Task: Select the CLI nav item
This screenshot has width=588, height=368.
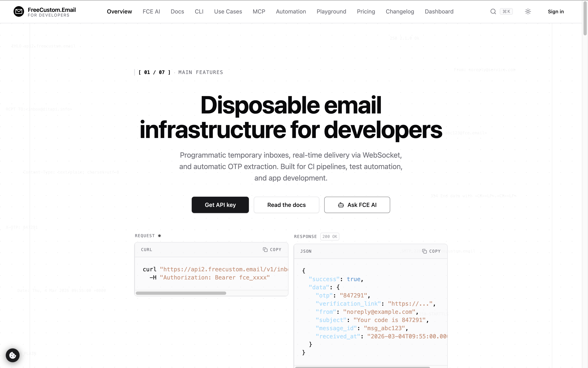Action: 199,11
